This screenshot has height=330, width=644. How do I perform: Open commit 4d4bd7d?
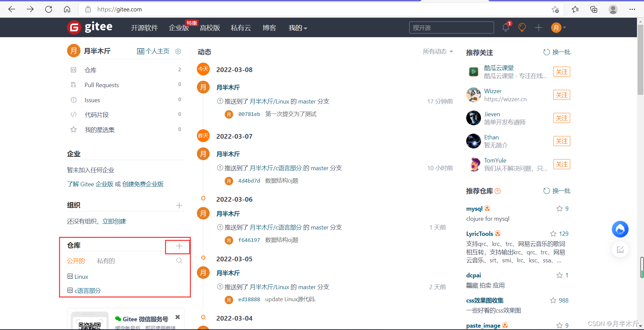tap(249, 181)
